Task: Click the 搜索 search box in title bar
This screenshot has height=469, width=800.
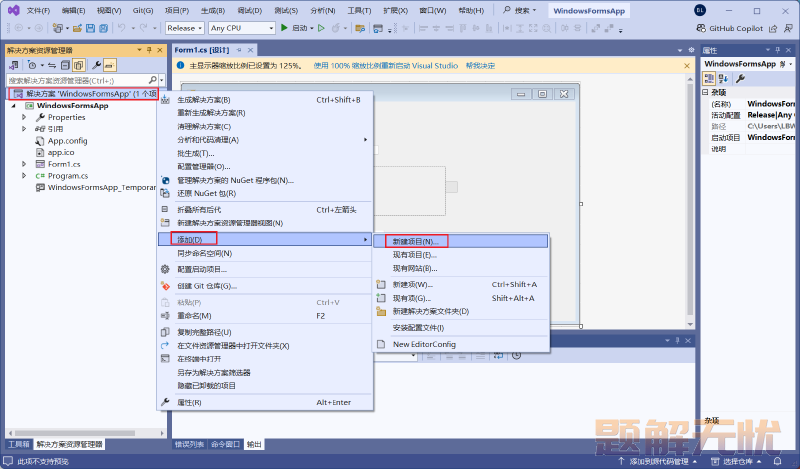Action: pos(520,10)
